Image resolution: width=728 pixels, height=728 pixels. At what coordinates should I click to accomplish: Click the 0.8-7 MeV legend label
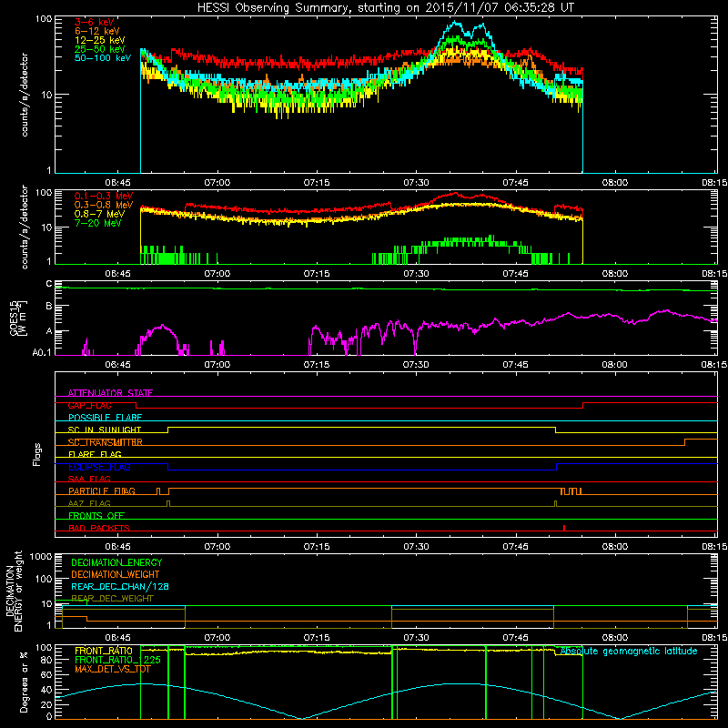pyautogui.click(x=100, y=214)
